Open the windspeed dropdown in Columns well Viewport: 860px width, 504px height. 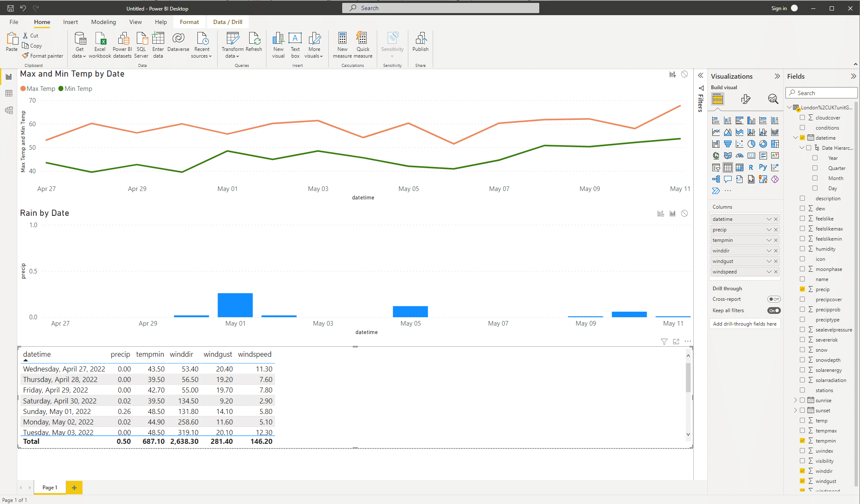769,271
